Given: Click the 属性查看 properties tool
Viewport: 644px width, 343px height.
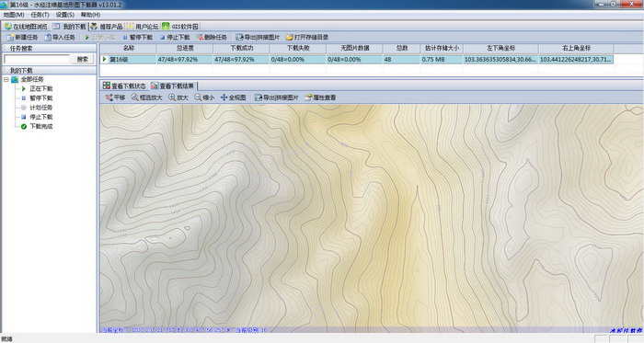Looking at the screenshot, I should coord(320,97).
